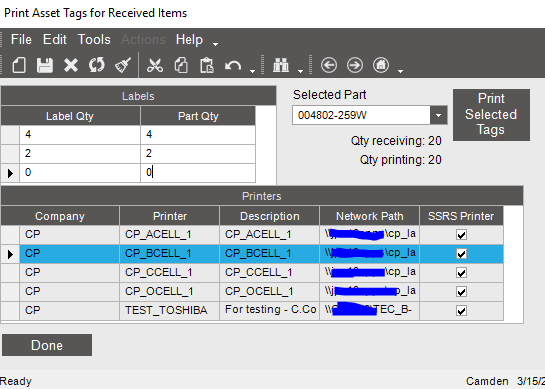Go to Home using house icon
The height and width of the screenshot is (389, 545).
pyautogui.click(x=381, y=65)
